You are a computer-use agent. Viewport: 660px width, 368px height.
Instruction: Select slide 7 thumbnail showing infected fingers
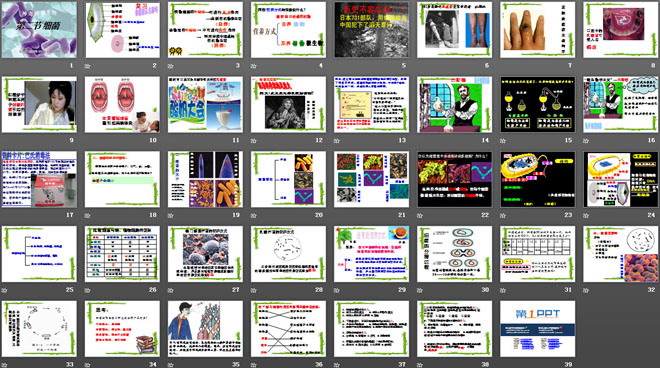tap(538, 29)
